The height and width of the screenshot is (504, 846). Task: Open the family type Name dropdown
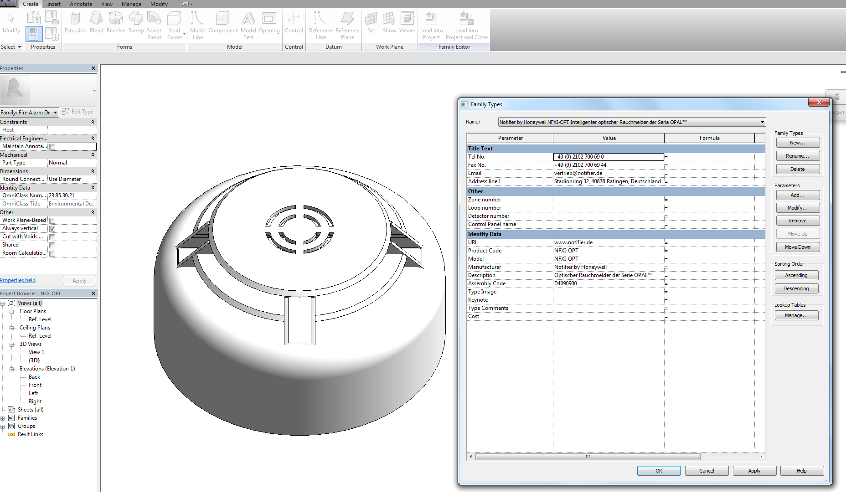point(762,122)
